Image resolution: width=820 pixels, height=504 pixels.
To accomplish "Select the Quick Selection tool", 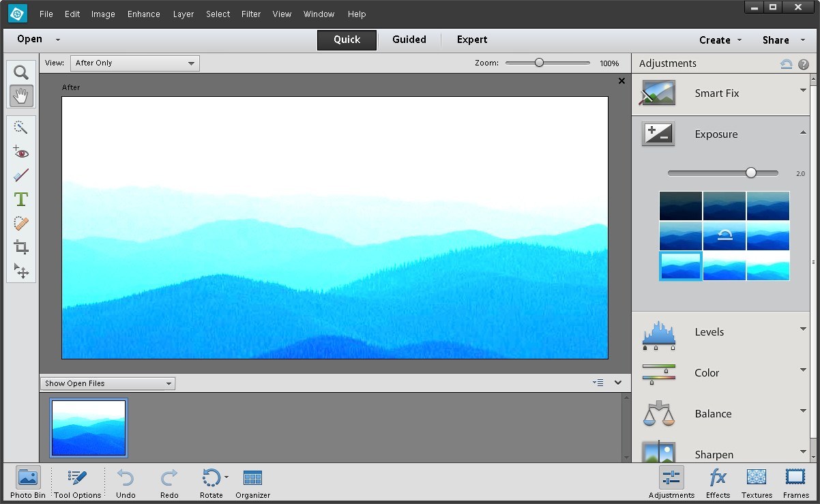I will (x=20, y=127).
